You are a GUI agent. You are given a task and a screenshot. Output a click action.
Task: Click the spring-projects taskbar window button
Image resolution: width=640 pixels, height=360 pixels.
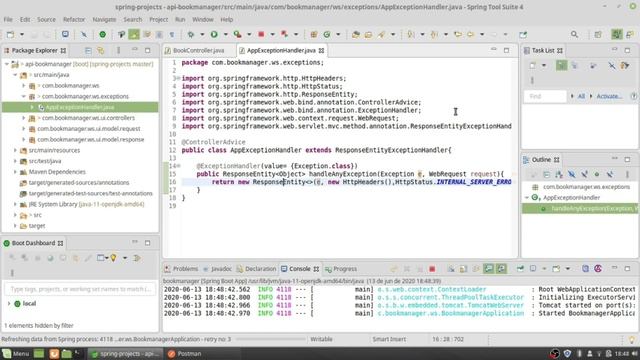125,354
